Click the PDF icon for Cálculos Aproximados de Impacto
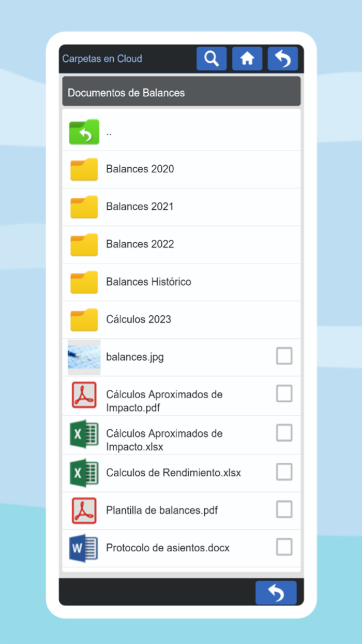Image resolution: width=362 pixels, height=644 pixels. tap(83, 394)
